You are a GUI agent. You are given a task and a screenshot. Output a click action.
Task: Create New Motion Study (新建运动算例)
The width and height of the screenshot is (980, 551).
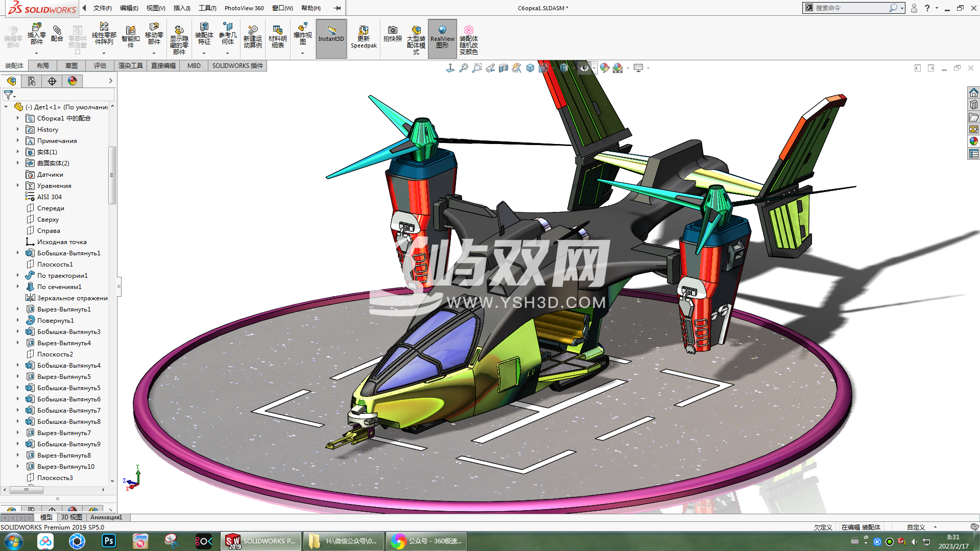252,37
